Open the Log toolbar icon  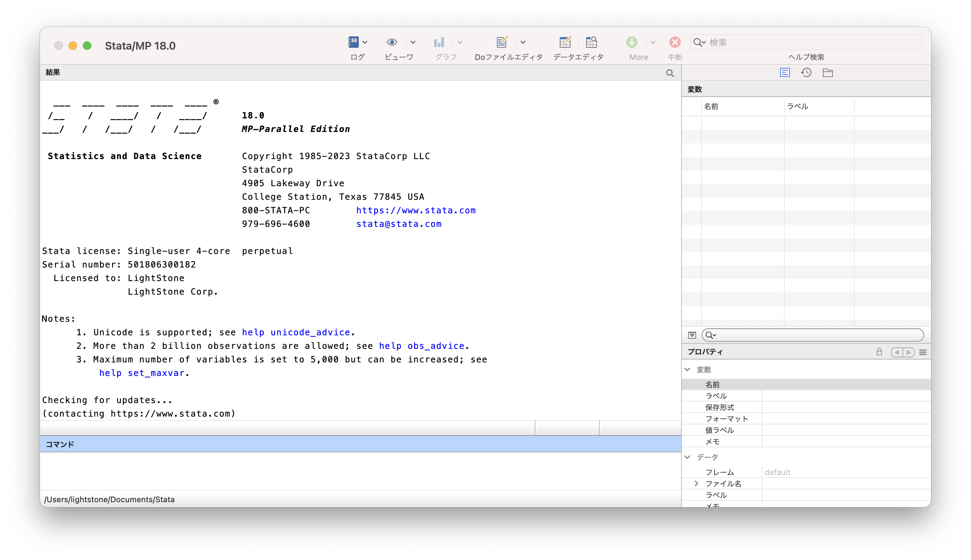pos(353,42)
